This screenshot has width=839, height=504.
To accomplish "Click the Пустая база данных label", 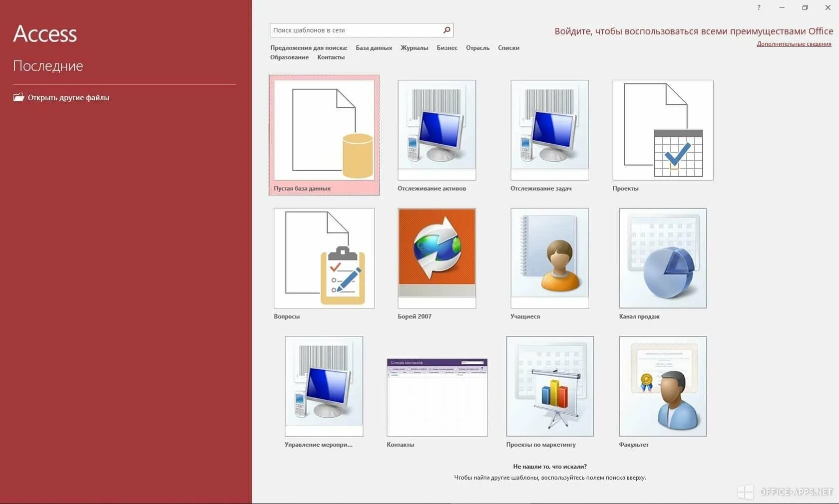I will pos(302,188).
